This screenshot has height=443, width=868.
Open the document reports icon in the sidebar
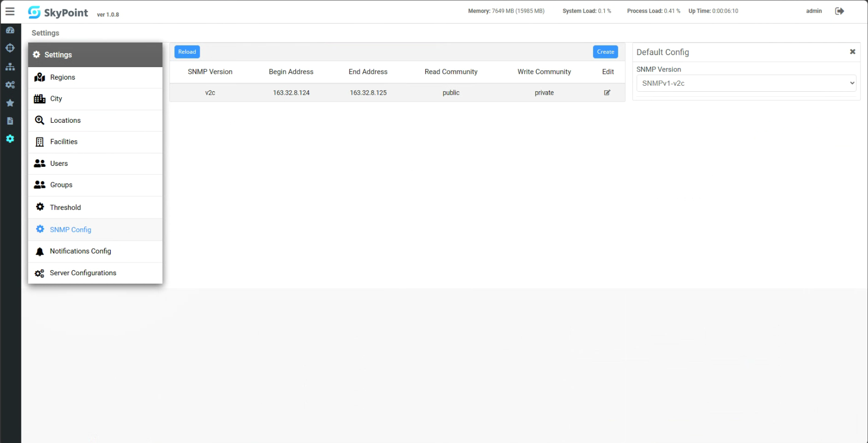[10, 121]
